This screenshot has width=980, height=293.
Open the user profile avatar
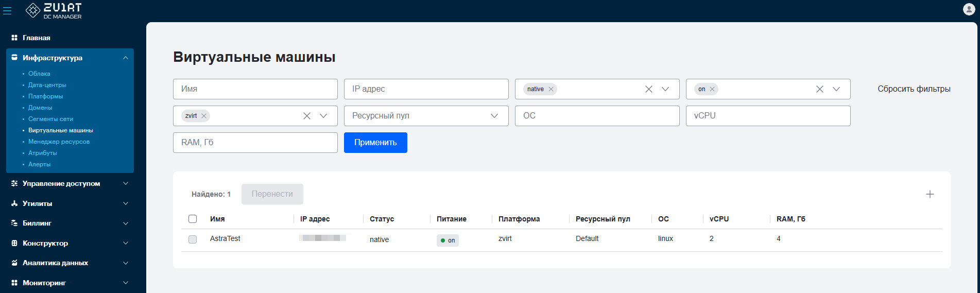click(969, 9)
